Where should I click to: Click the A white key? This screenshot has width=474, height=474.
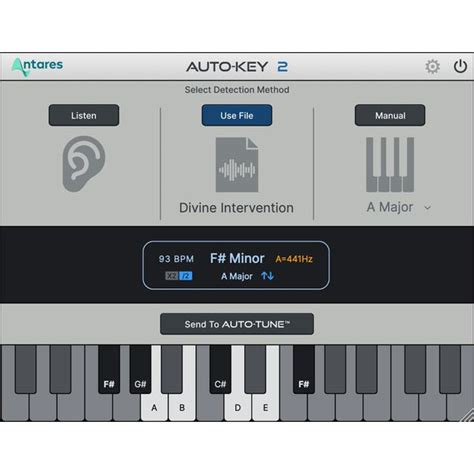[x=154, y=407]
